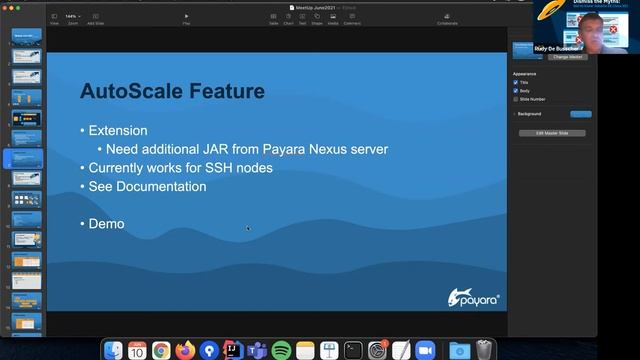640x360 pixels.
Task: Open System Preferences from the Dock
Action: (377, 350)
